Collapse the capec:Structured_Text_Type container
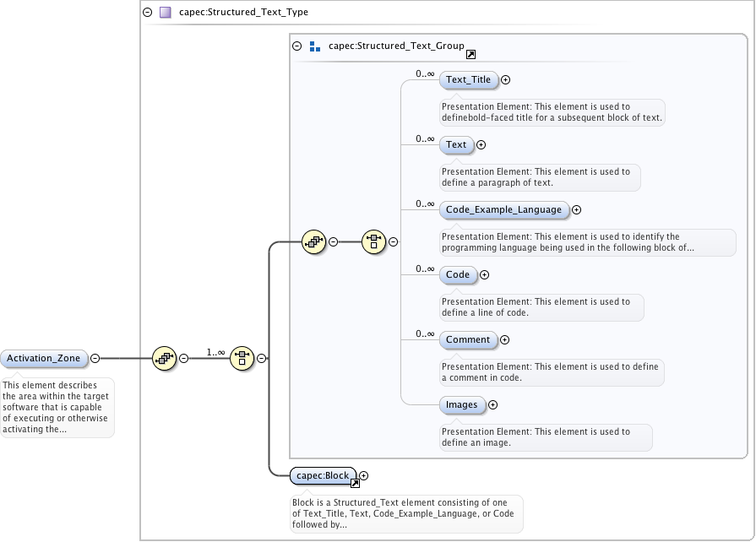The image size is (756, 542). 148,13
